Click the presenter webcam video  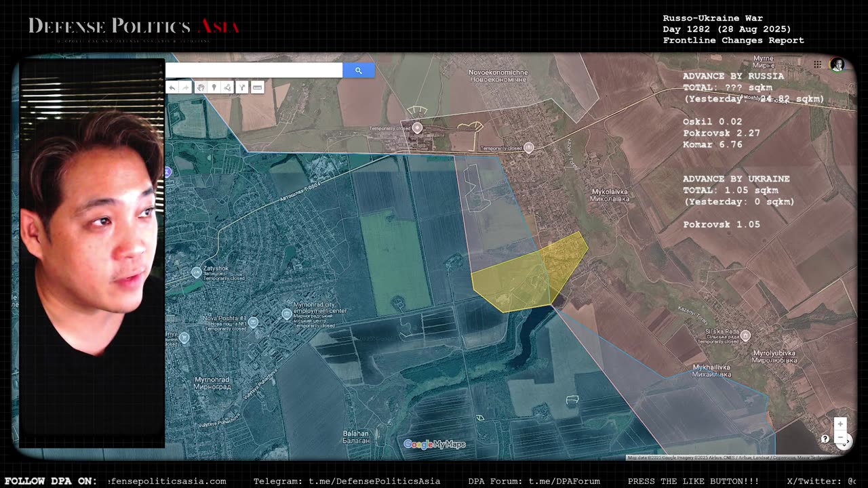[92, 253]
